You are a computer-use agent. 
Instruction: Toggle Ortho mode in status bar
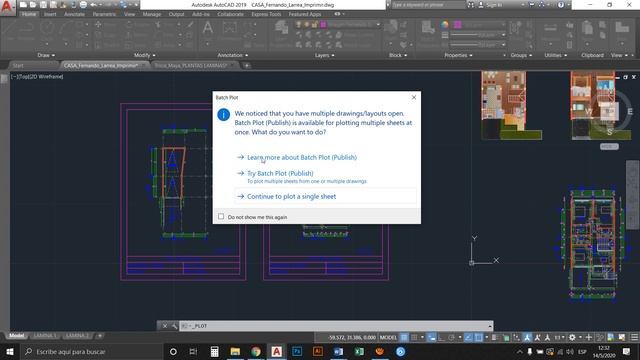[x=441, y=337]
